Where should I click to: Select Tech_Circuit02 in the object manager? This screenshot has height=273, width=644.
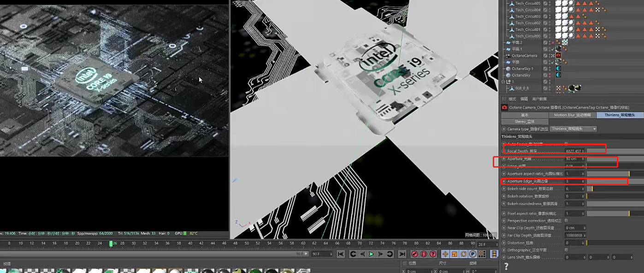(x=528, y=23)
